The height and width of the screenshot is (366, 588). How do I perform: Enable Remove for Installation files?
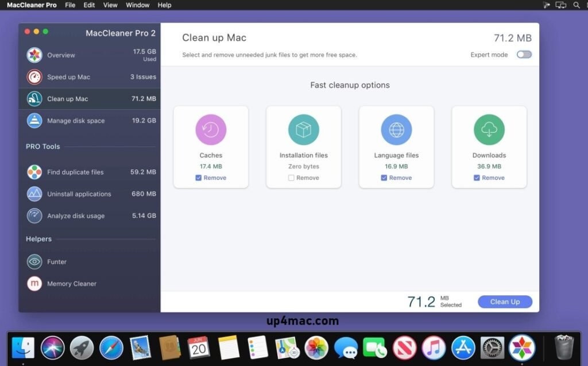pos(290,178)
